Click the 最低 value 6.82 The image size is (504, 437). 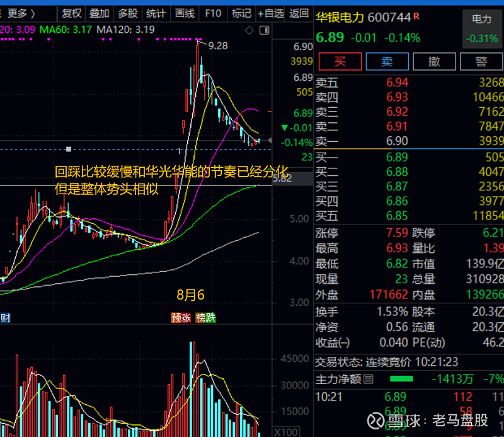(x=397, y=264)
